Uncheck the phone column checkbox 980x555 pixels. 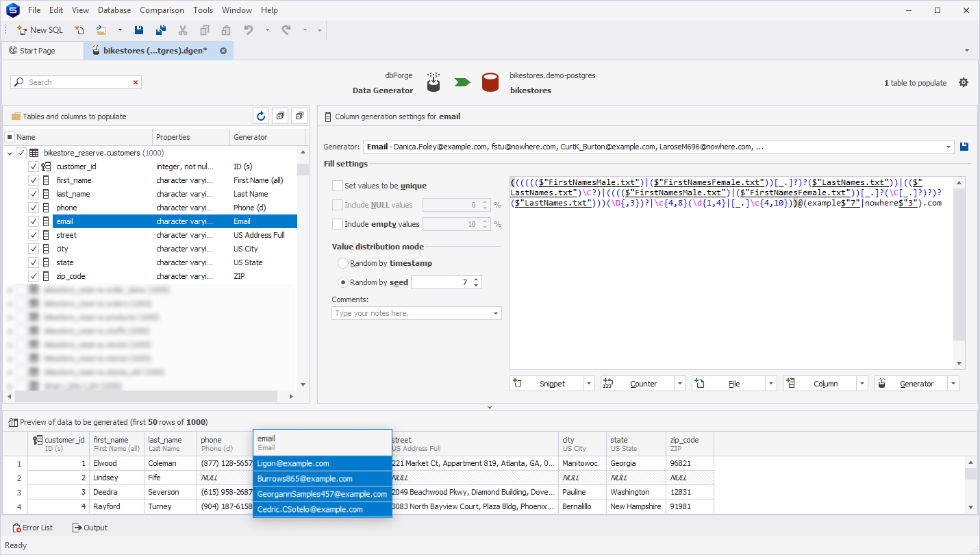33,208
